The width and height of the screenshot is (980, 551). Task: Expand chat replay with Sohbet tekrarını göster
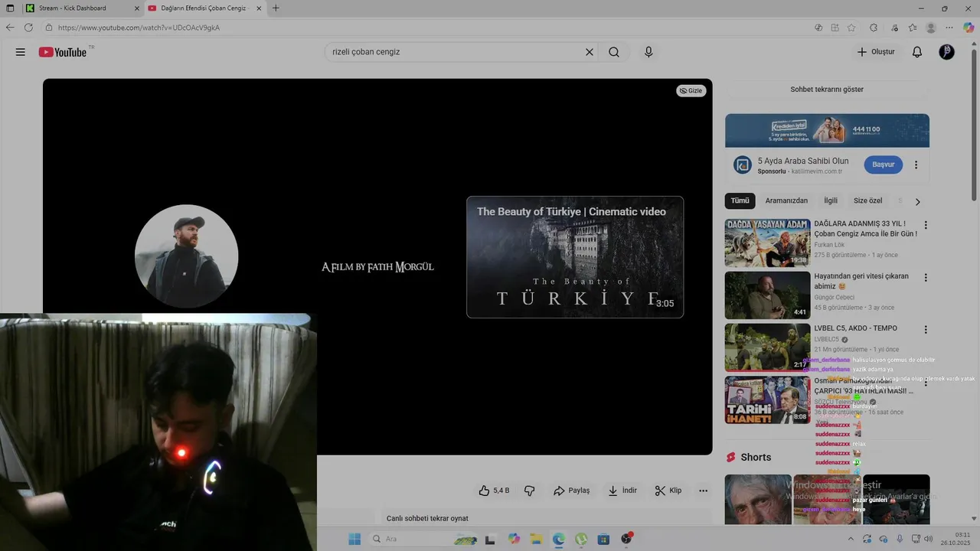[827, 90]
